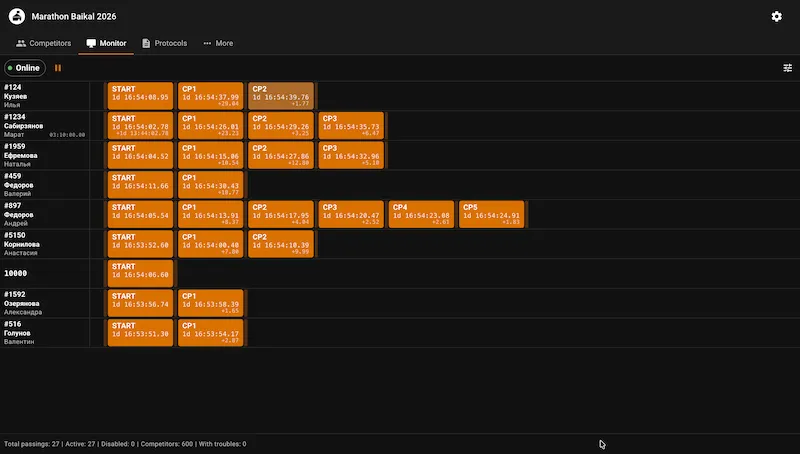Click the Marathon Baikal 2026 title
The image size is (800, 454).
pyautogui.click(x=74, y=16)
